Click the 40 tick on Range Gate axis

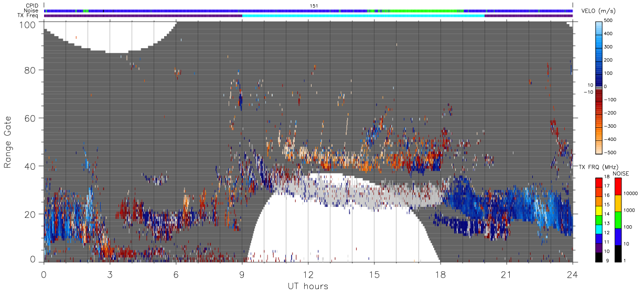30,166
